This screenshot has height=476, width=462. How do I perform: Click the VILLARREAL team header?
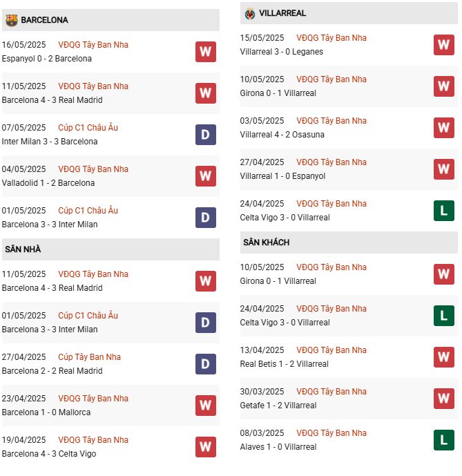pyautogui.click(x=349, y=13)
